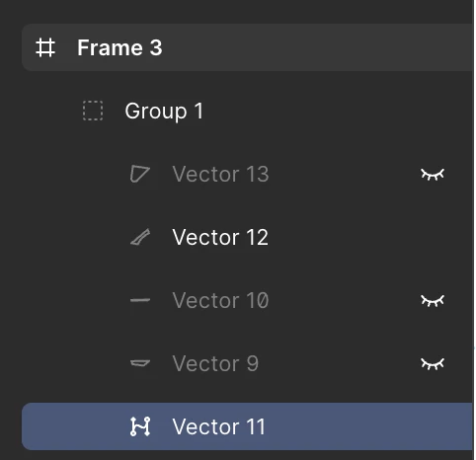Show the hidden Vector 13 layer
Screen dimensions: 476x460
point(433,174)
